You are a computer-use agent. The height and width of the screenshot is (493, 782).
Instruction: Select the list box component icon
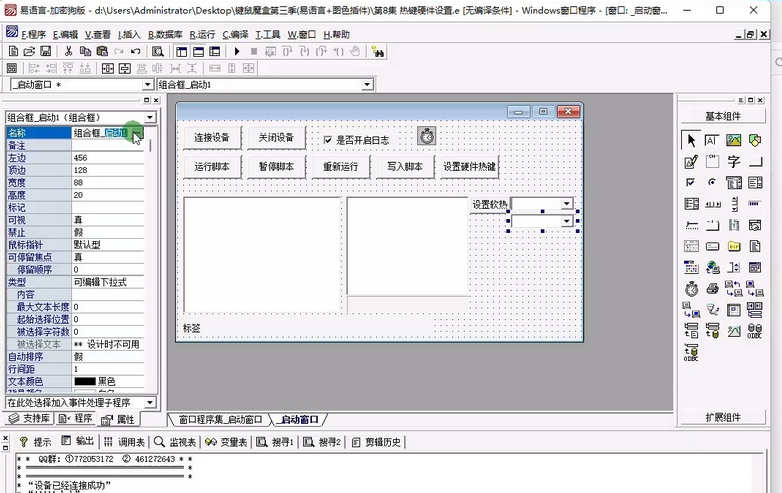755,182
